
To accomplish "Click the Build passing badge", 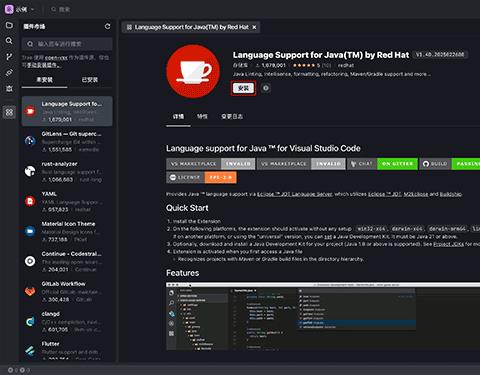I will click(x=450, y=164).
